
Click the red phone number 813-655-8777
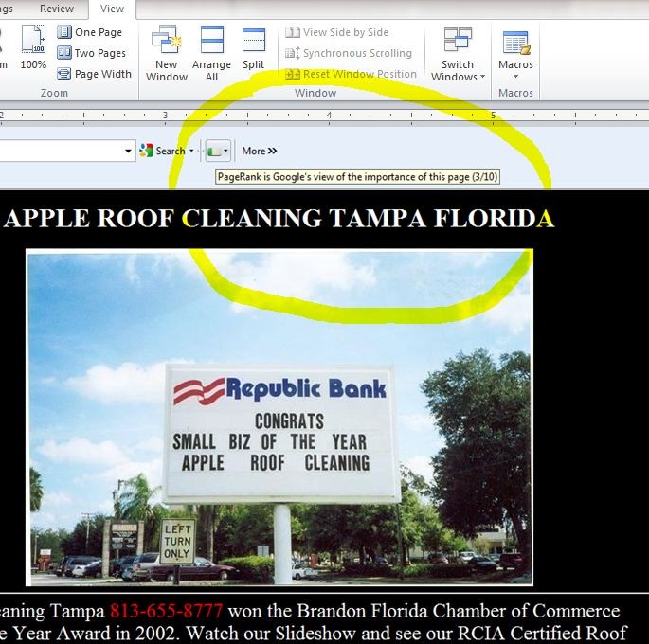(166, 611)
